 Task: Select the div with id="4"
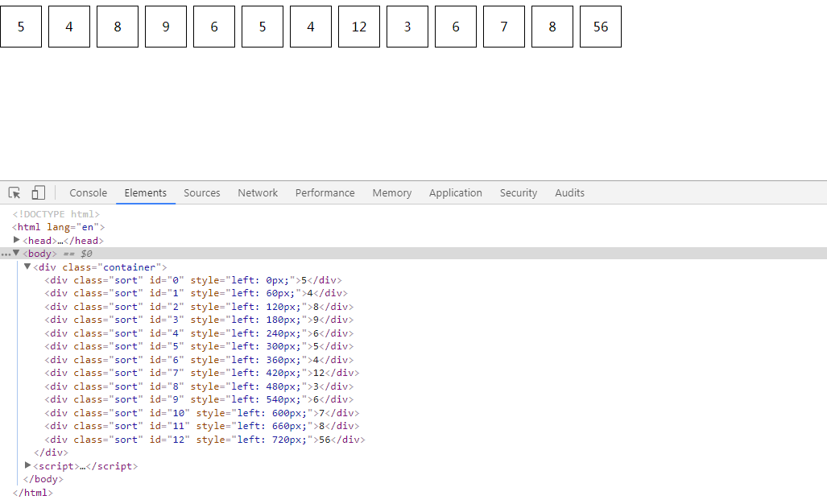pos(200,333)
